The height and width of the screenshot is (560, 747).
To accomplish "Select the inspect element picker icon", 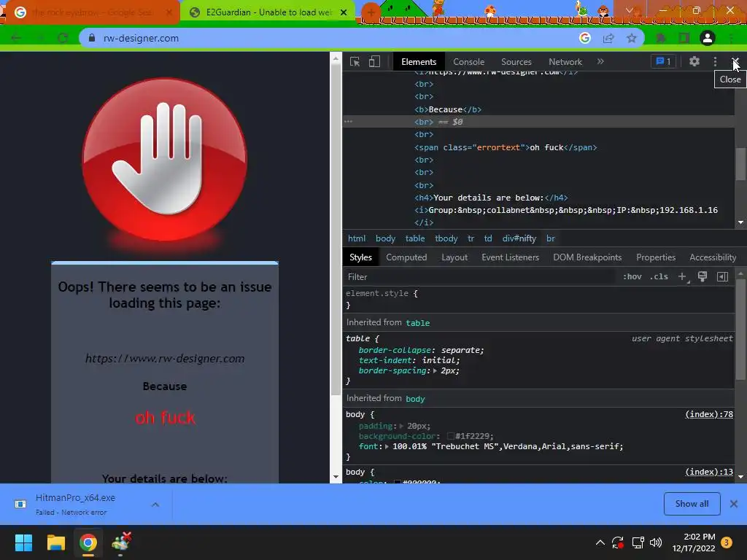I will pos(355,62).
